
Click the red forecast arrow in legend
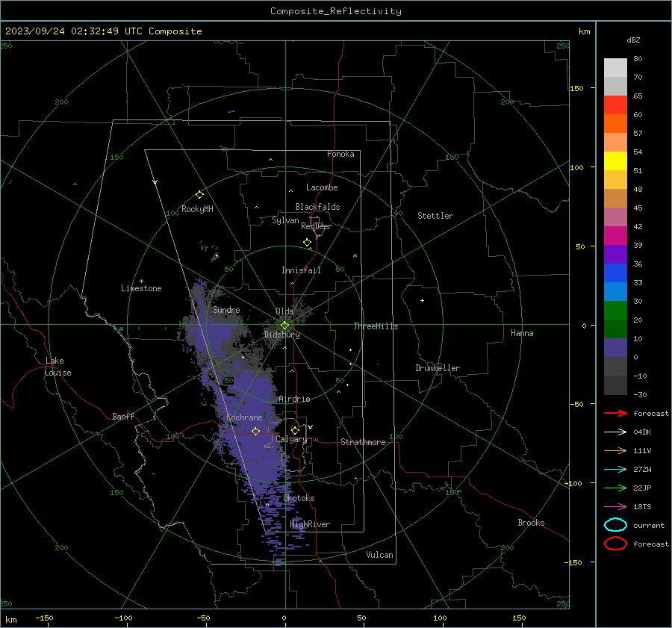(615, 413)
